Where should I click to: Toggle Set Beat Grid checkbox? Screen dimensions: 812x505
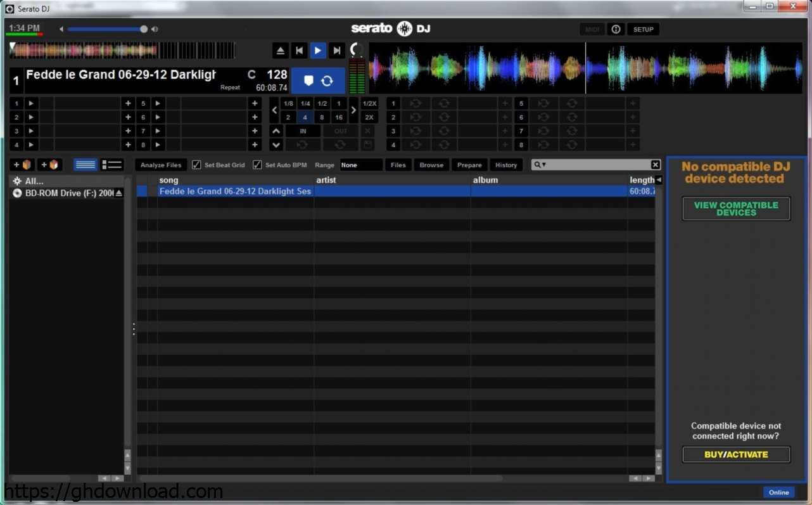(x=196, y=165)
